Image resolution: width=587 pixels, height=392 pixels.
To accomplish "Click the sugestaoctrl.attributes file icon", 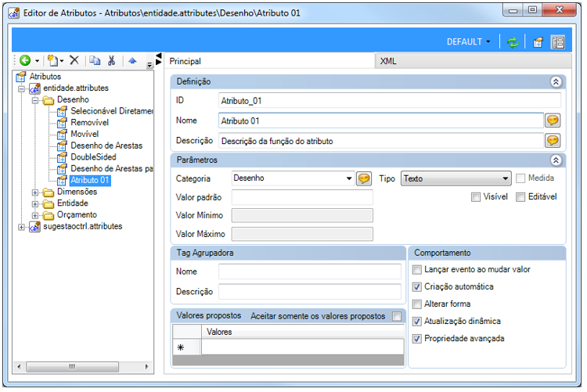I will 34,227.
